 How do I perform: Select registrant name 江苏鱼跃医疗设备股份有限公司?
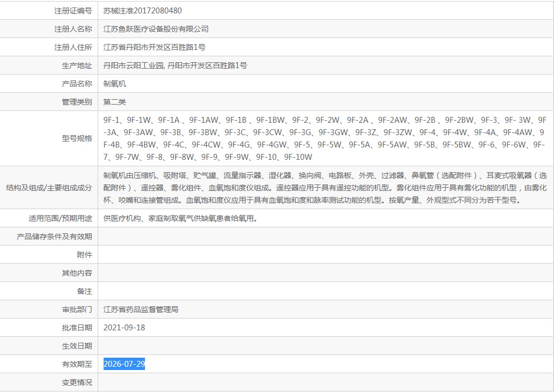(x=156, y=29)
